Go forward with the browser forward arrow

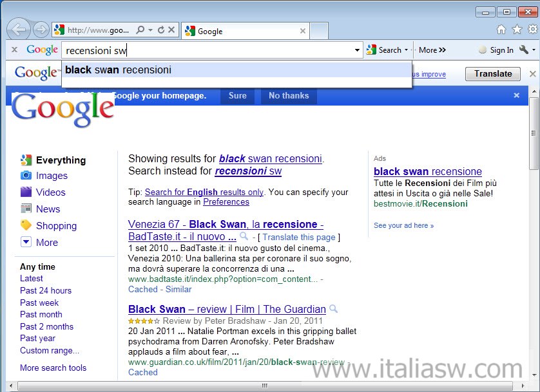[x=41, y=30]
